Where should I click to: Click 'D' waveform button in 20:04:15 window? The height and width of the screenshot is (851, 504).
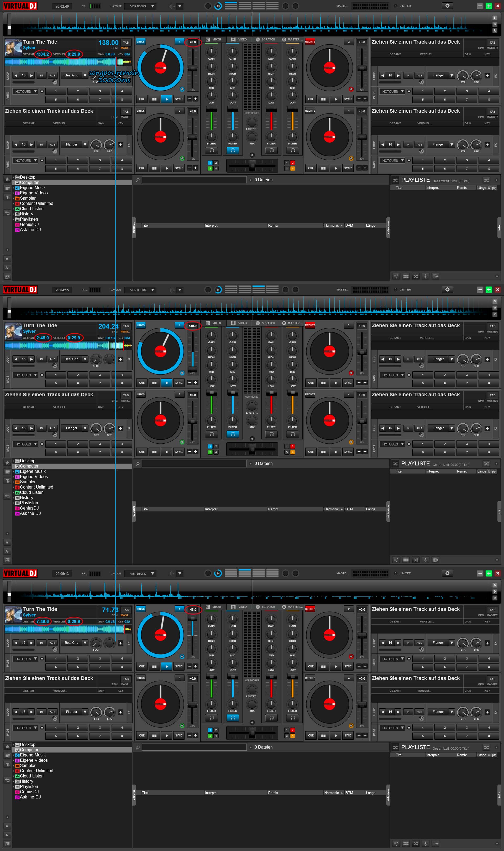[x=495, y=308]
